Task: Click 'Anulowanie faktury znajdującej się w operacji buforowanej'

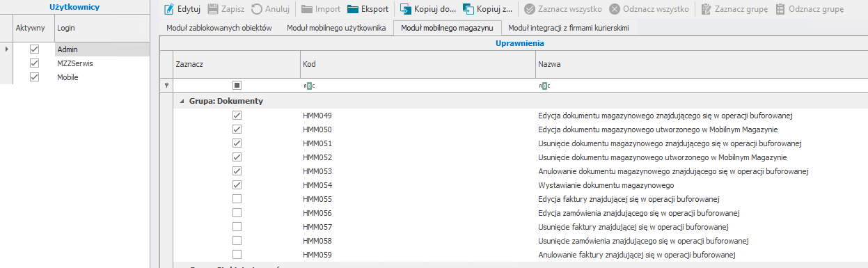Action: [636, 255]
